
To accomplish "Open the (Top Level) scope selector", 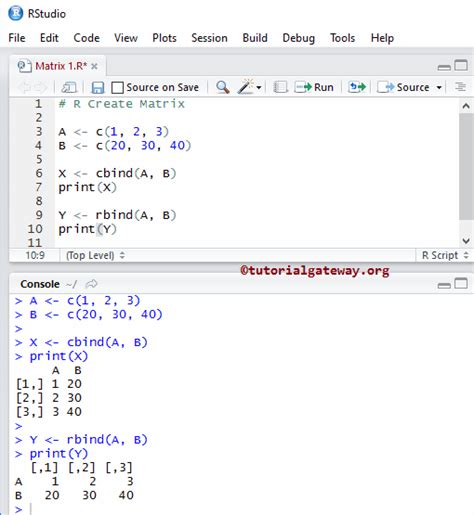I will pos(95,256).
